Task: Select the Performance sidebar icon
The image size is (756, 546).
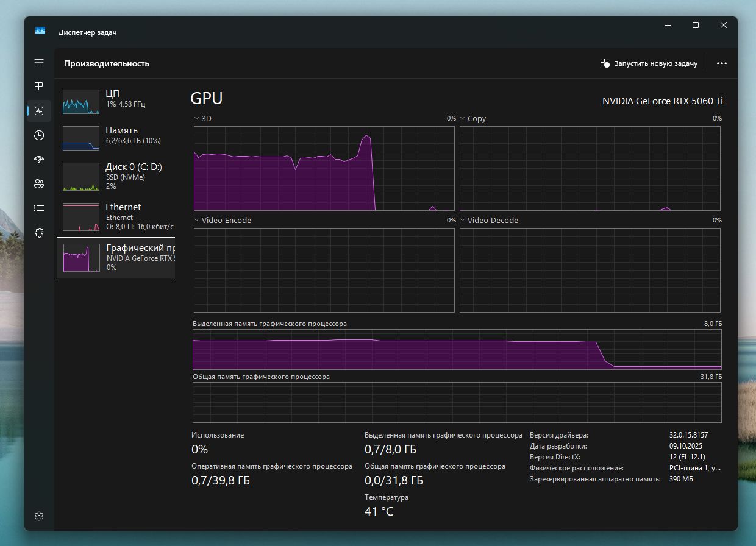Action: pyautogui.click(x=39, y=111)
